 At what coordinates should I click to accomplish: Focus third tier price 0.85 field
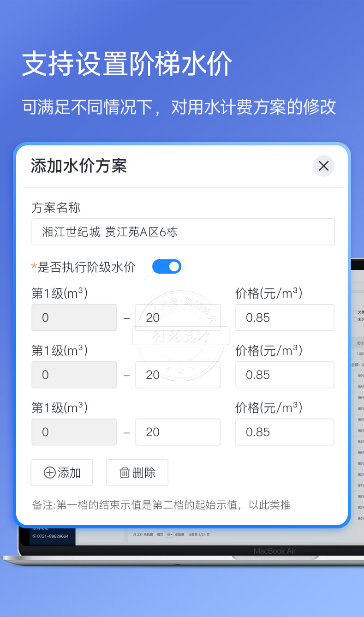tap(285, 432)
